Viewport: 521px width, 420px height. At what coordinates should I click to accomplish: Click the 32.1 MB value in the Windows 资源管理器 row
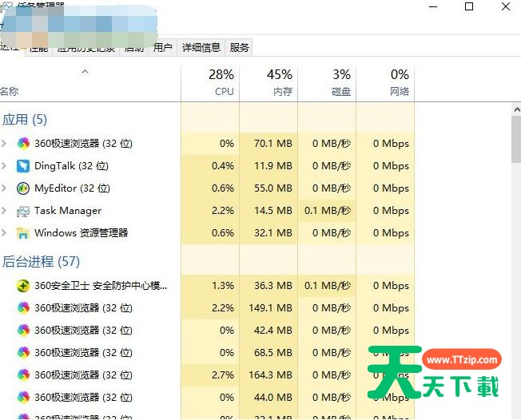[x=273, y=232]
